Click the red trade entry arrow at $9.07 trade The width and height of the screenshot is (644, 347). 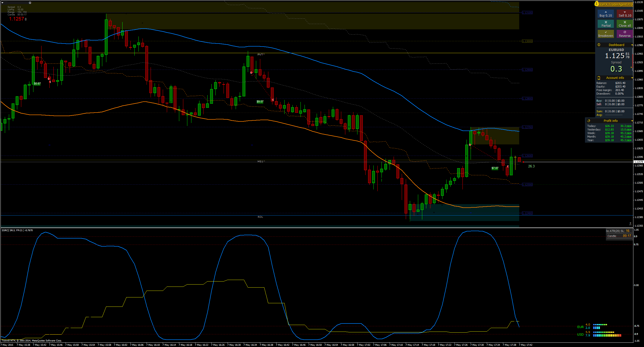pyautogui.click(x=251, y=73)
